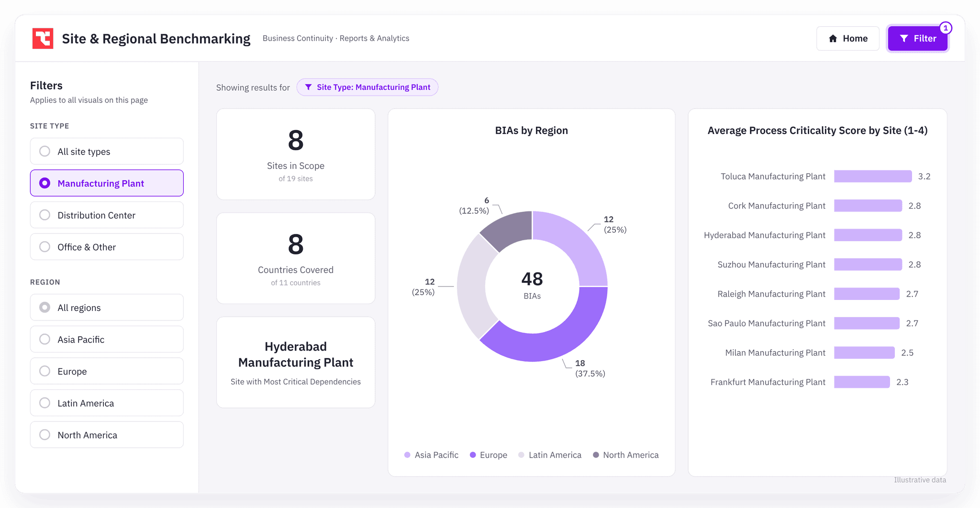Viewport: 980px width, 508px height.
Task: Click the BIAs by Region title
Action: click(x=532, y=131)
